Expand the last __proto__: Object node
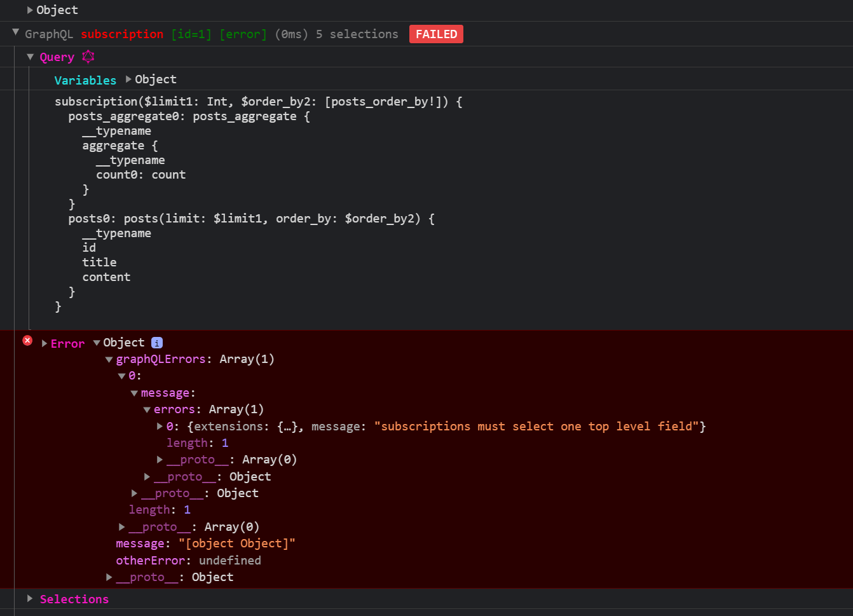Image resolution: width=853 pixels, height=616 pixels. [x=109, y=577]
